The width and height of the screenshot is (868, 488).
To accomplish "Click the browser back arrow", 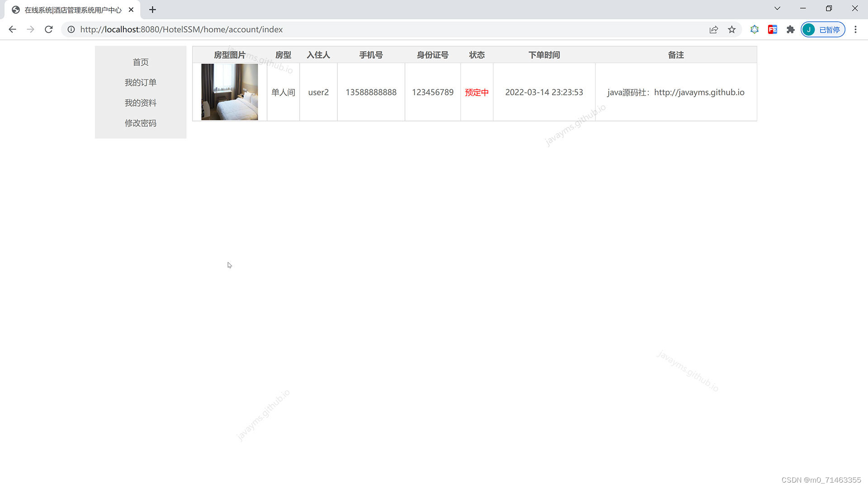I will (x=12, y=29).
